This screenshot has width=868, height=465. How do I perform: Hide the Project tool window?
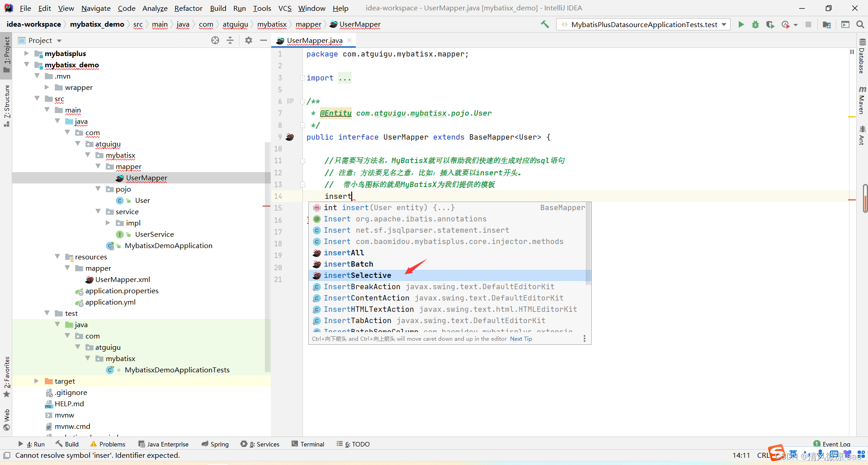pyautogui.click(x=264, y=40)
